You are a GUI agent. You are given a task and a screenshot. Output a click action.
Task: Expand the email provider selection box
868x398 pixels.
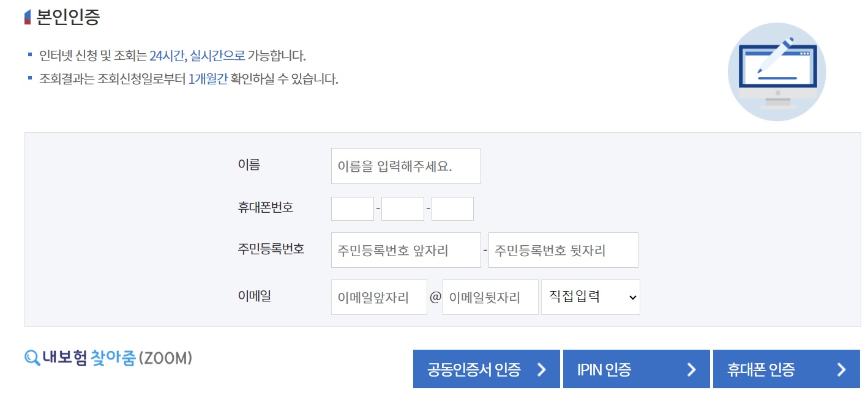tap(589, 297)
